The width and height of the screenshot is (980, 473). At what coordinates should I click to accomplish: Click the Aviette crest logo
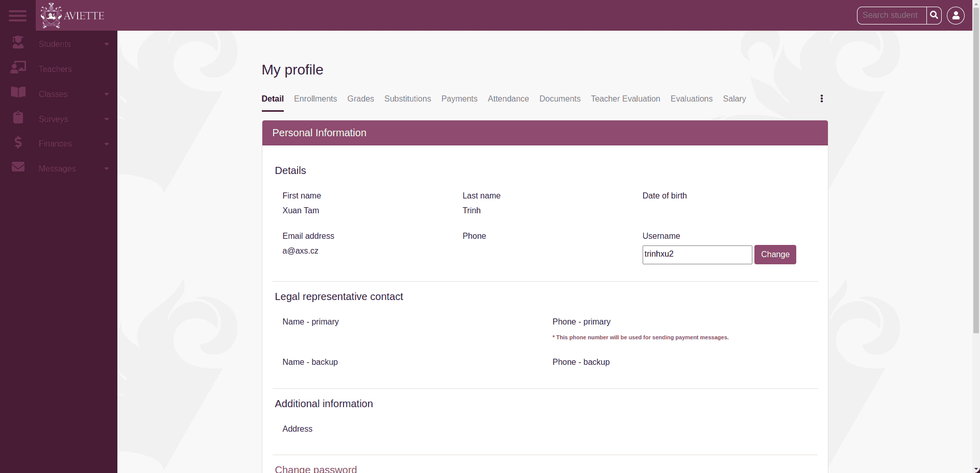(51, 15)
